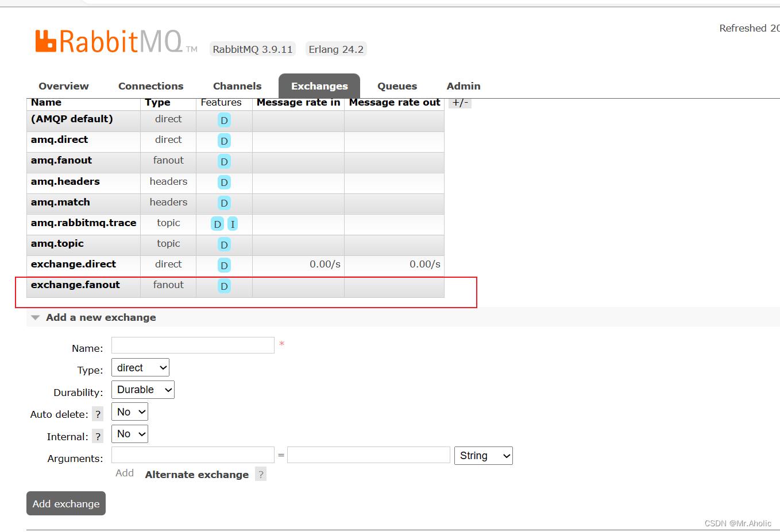Click the durable D badge on amq.direct

click(224, 141)
